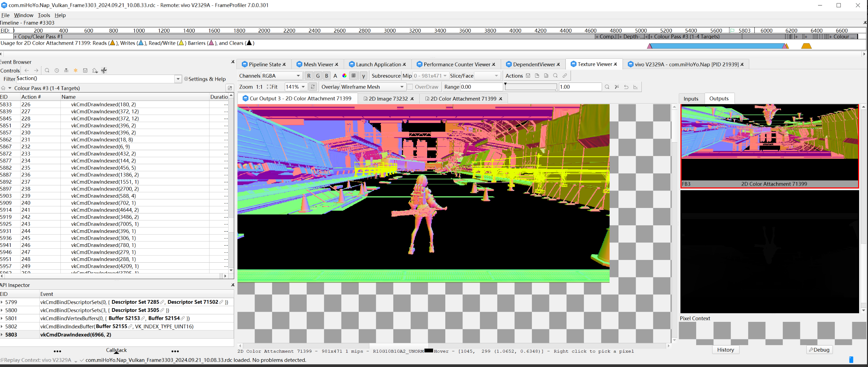
Task: Expand the vkCmdBindDescriptorSets entry at EID 5799
Action: (x=3, y=302)
